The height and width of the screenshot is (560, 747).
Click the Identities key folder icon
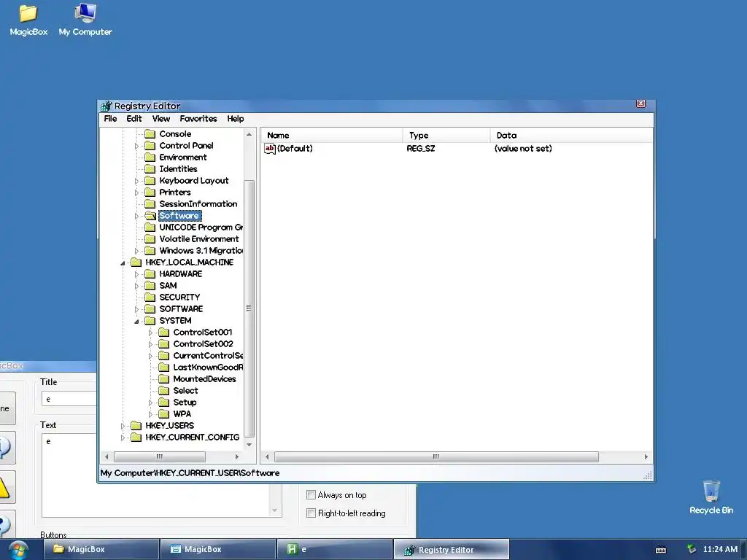tap(150, 169)
